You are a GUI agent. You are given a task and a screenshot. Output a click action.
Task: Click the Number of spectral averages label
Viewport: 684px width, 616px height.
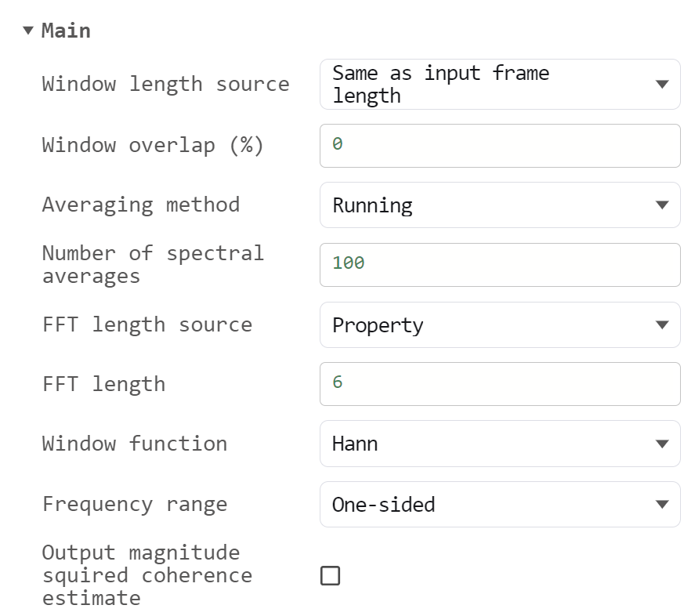[x=153, y=264]
